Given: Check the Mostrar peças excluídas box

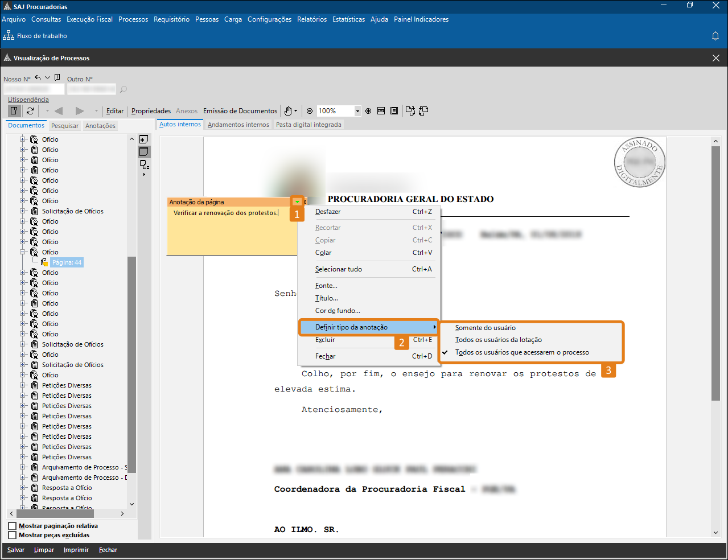Looking at the screenshot, I should (x=13, y=535).
